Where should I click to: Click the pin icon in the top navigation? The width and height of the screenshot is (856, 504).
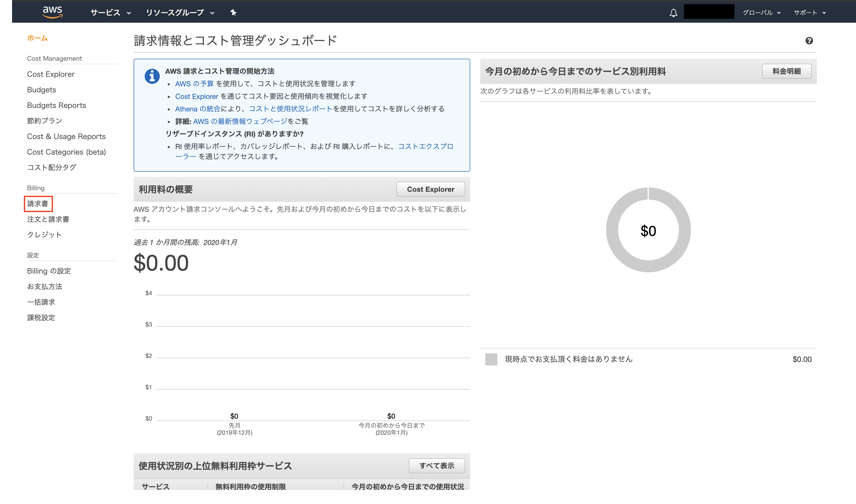234,13
